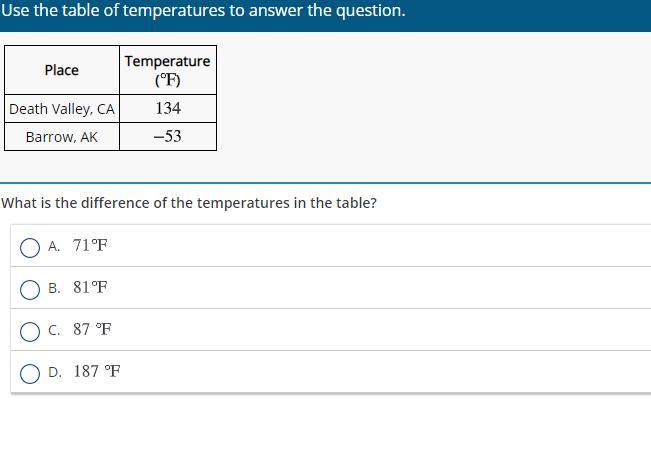Viewport: 651px width, 453px height.
Task: Click the 'Place' table header cell
Action: pyautogui.click(x=62, y=70)
